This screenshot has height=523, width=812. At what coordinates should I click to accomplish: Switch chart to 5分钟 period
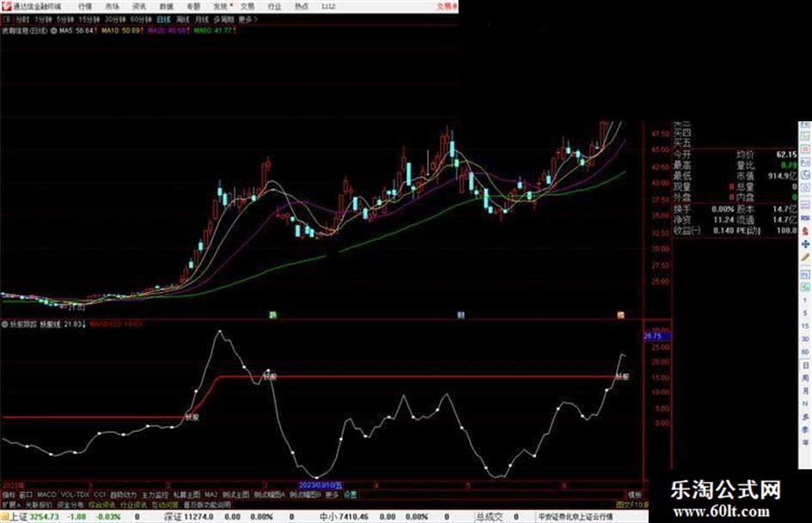[x=65, y=20]
